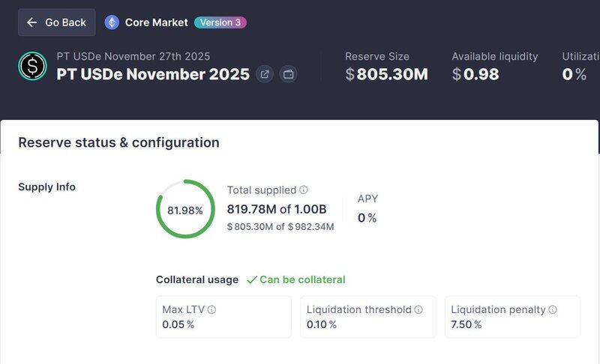This screenshot has height=364, width=600.
Task: Click the Max LTV 0.05% card
Action: (x=223, y=317)
